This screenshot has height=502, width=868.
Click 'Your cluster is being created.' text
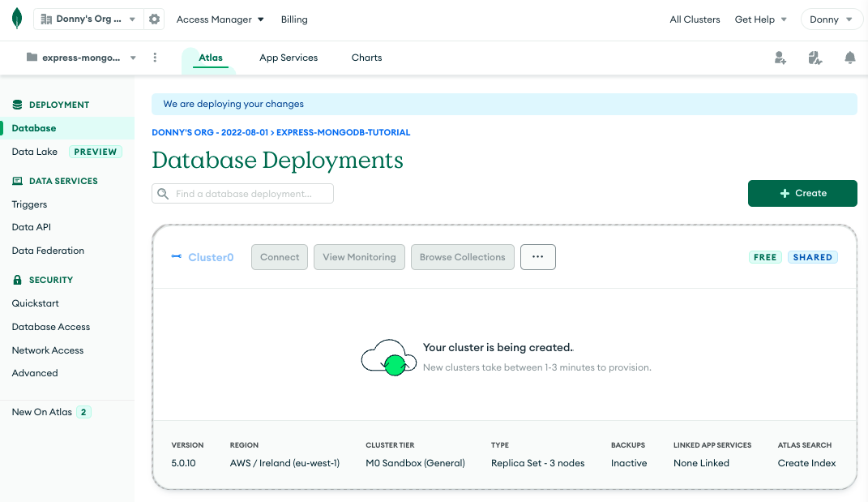(498, 347)
